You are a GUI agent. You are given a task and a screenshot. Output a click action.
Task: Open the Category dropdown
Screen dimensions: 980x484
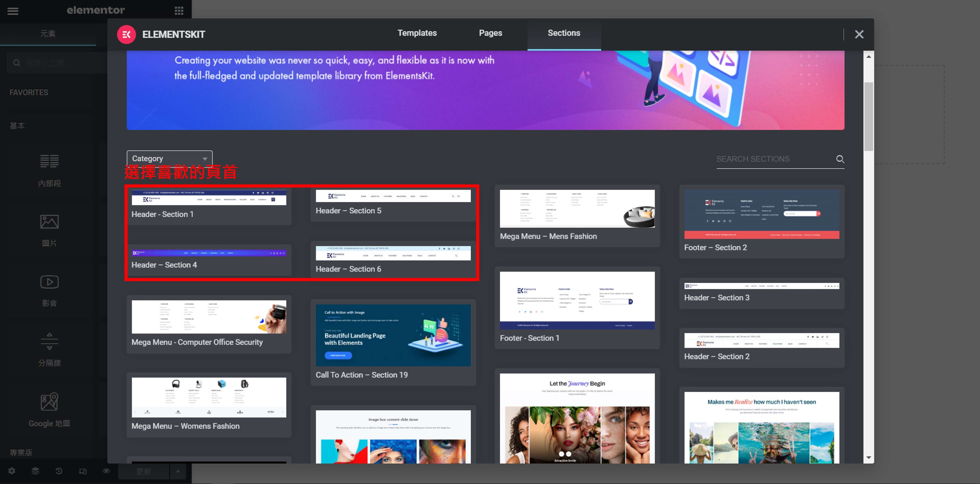[x=170, y=159]
